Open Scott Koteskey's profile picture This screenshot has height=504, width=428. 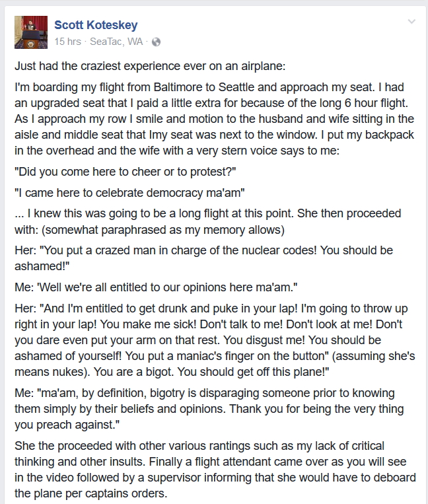click(31, 32)
